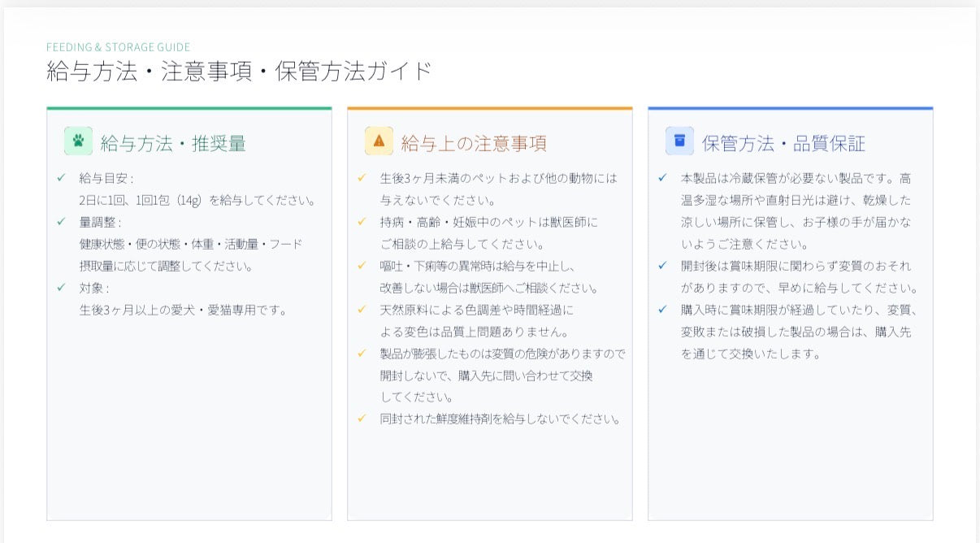This screenshot has width=980, height=543.
Task: Click the line starting '開封後は賞味期限に関わらず'
Action: [x=796, y=266]
